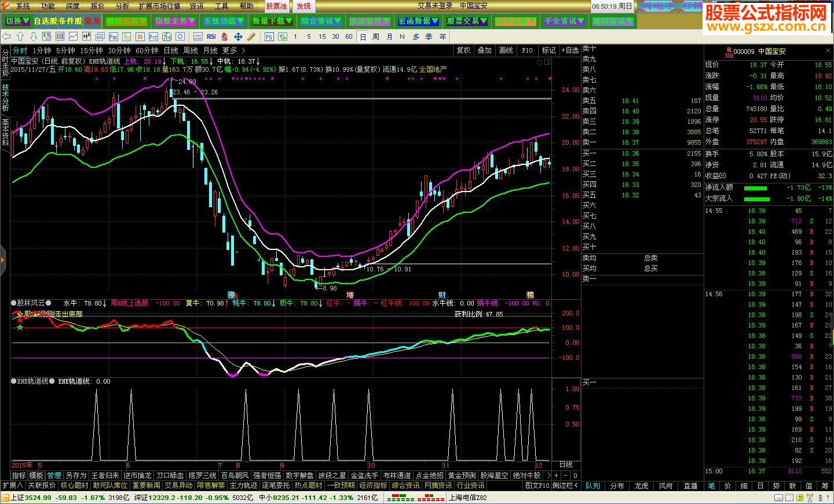
Task: Switch to the 分时 chart tab
Action: click(x=20, y=50)
